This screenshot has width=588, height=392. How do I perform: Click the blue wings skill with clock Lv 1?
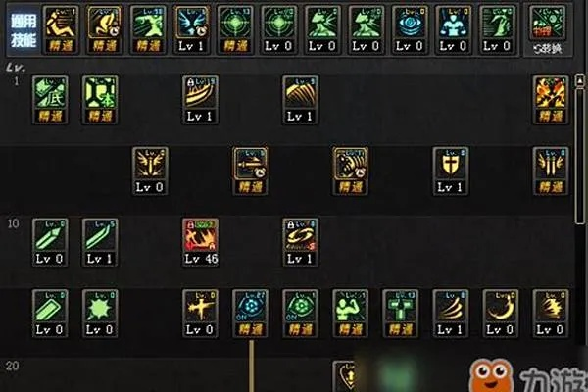192,30
